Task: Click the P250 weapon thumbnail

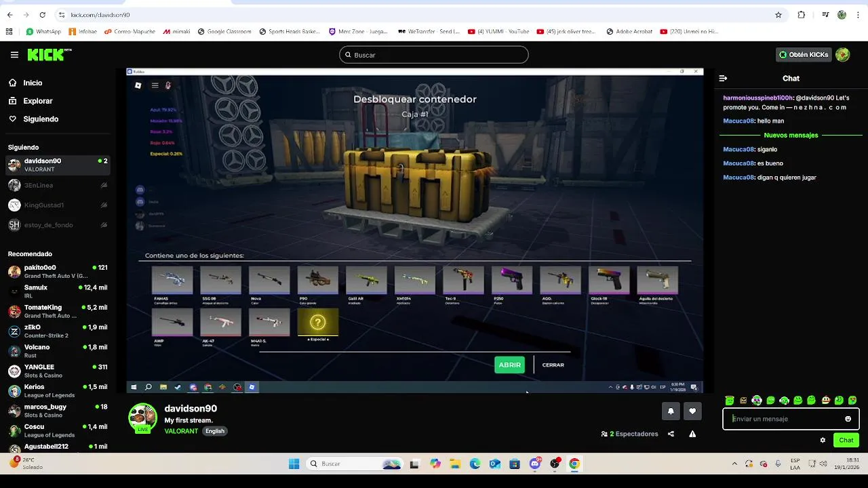Action: click(512, 281)
